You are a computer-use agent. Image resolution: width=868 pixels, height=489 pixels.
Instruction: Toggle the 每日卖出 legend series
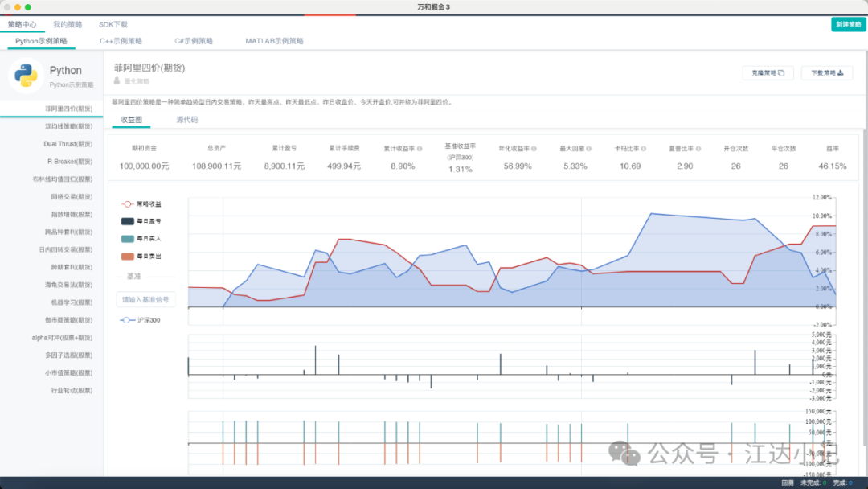[x=141, y=257]
